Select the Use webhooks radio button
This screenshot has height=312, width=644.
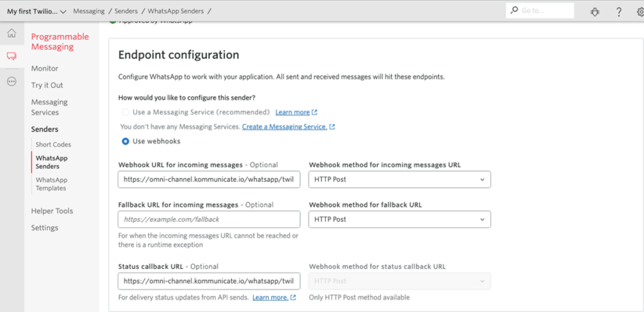(x=125, y=141)
